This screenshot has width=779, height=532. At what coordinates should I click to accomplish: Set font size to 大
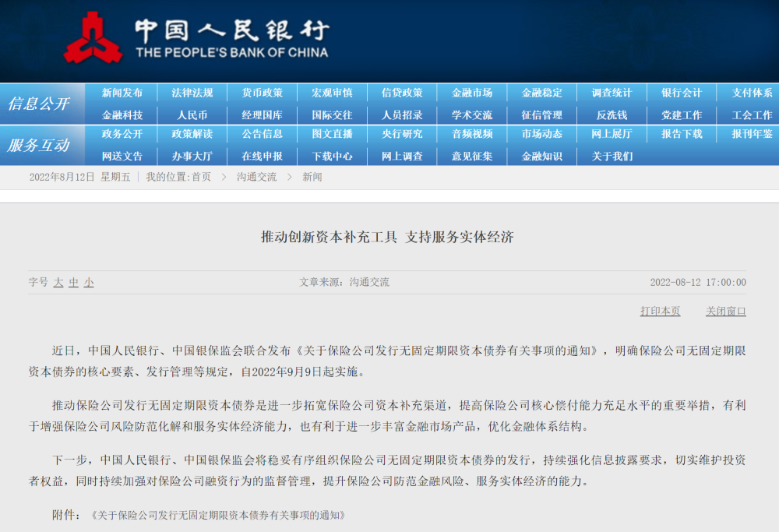pos(58,283)
